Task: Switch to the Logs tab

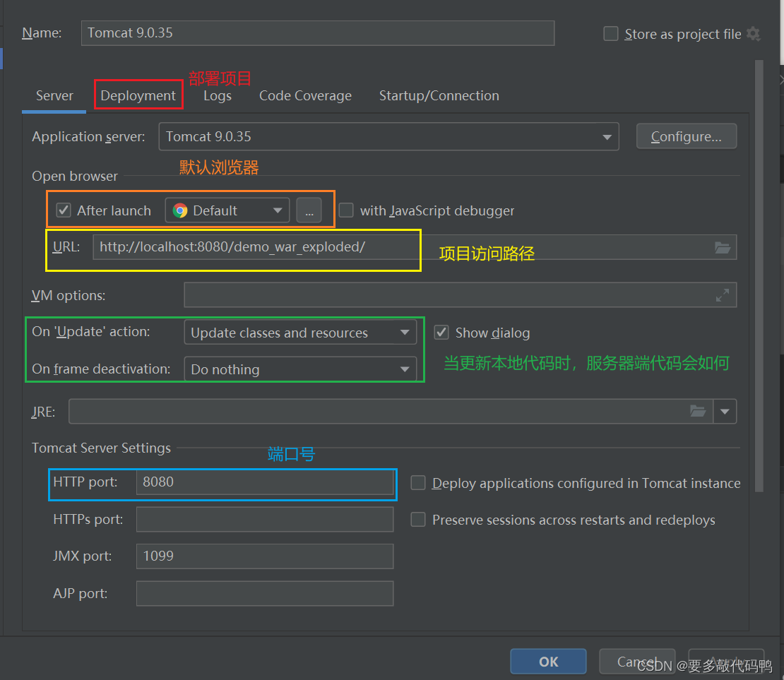Action: pyautogui.click(x=218, y=95)
